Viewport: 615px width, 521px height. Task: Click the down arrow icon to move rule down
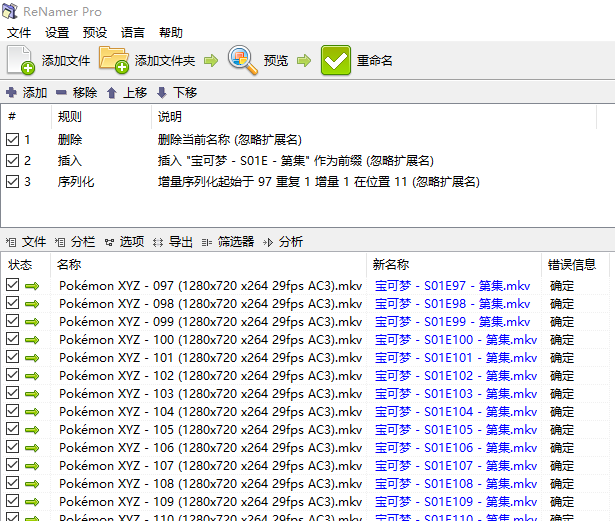pyautogui.click(x=162, y=93)
